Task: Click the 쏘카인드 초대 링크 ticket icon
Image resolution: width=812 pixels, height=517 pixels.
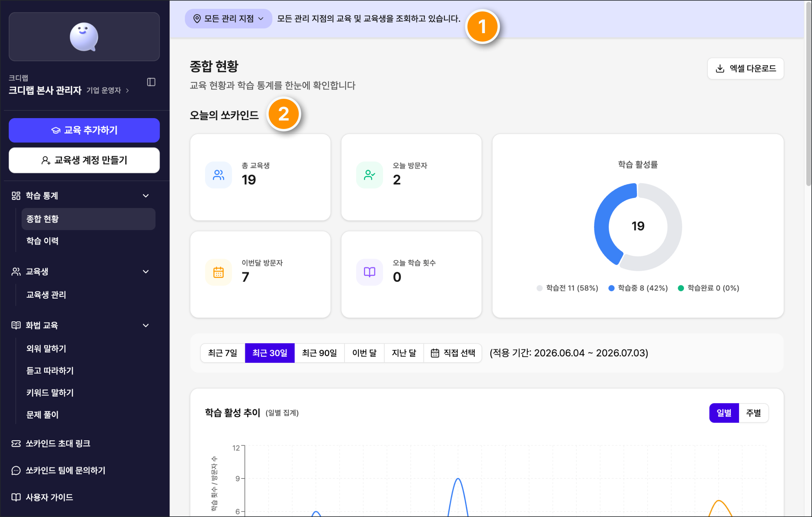Action: (16, 443)
